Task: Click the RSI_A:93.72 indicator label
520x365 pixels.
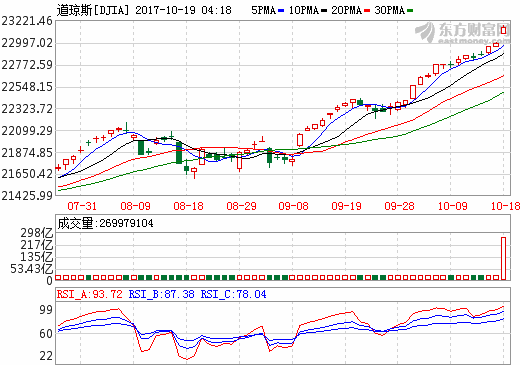Action: [x=90, y=294]
